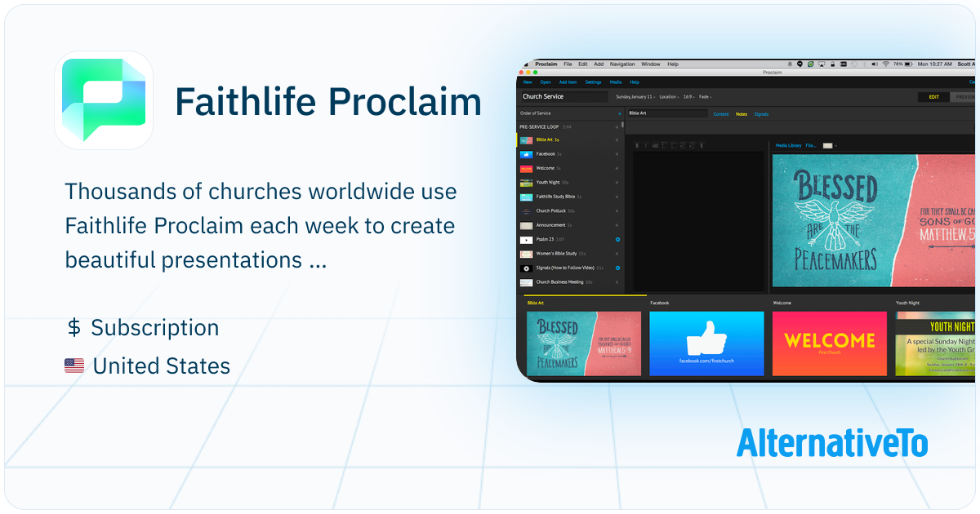Open the Sunday, January 11 date dropdown
Viewport: 980px width, 514px height.
[x=635, y=97]
